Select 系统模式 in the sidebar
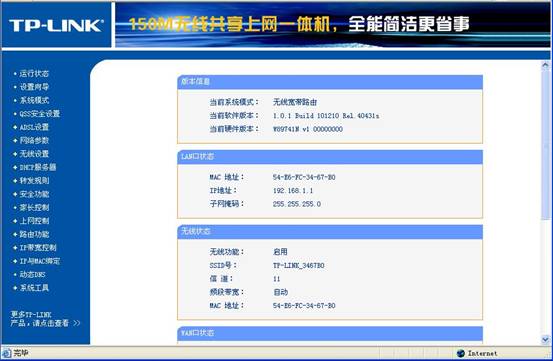Screen dimensions: 553x361 [34, 100]
